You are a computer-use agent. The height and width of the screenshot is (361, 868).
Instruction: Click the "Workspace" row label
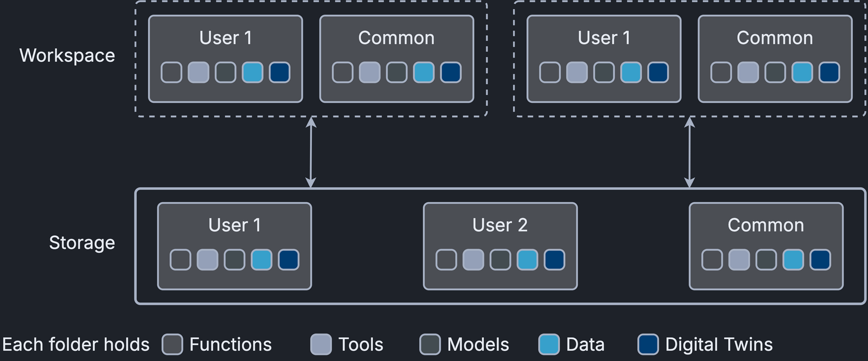pos(67,56)
